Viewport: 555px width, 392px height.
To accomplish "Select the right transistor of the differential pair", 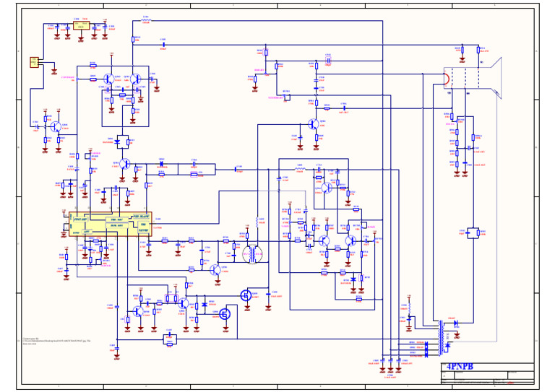I will click(135, 79).
